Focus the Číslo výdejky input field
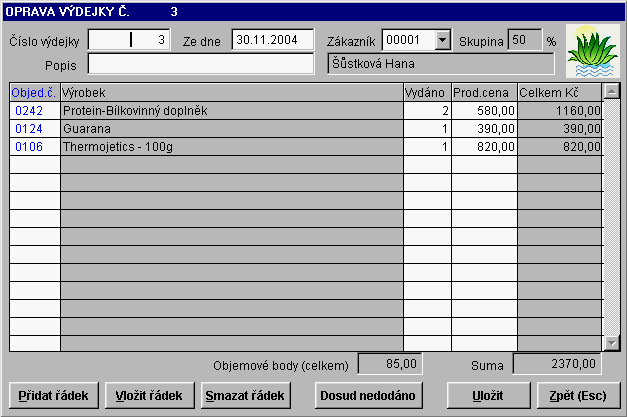Screen dimensions: 627x417 click(x=129, y=40)
